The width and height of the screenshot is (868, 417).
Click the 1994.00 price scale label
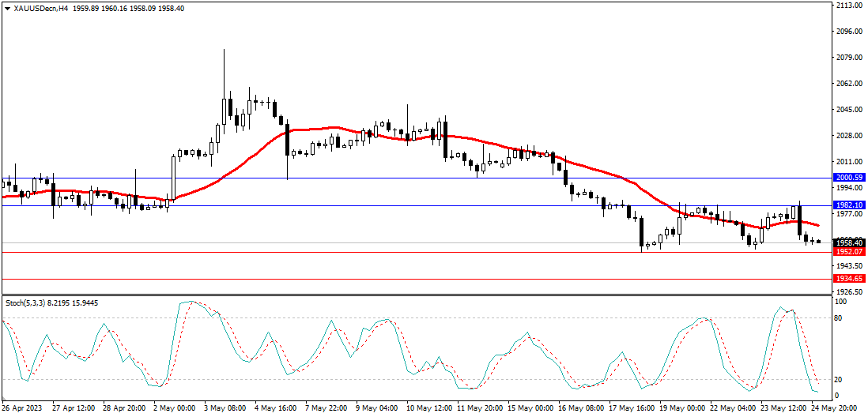point(850,187)
